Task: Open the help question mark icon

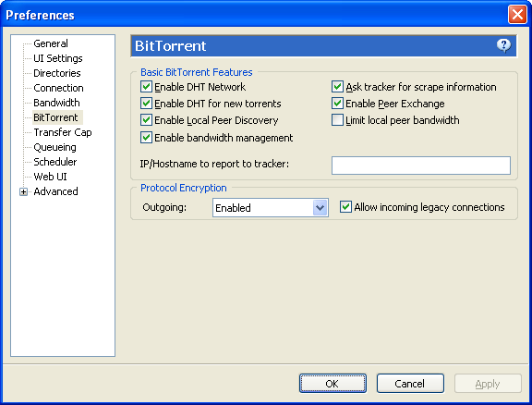Action: click(x=504, y=45)
